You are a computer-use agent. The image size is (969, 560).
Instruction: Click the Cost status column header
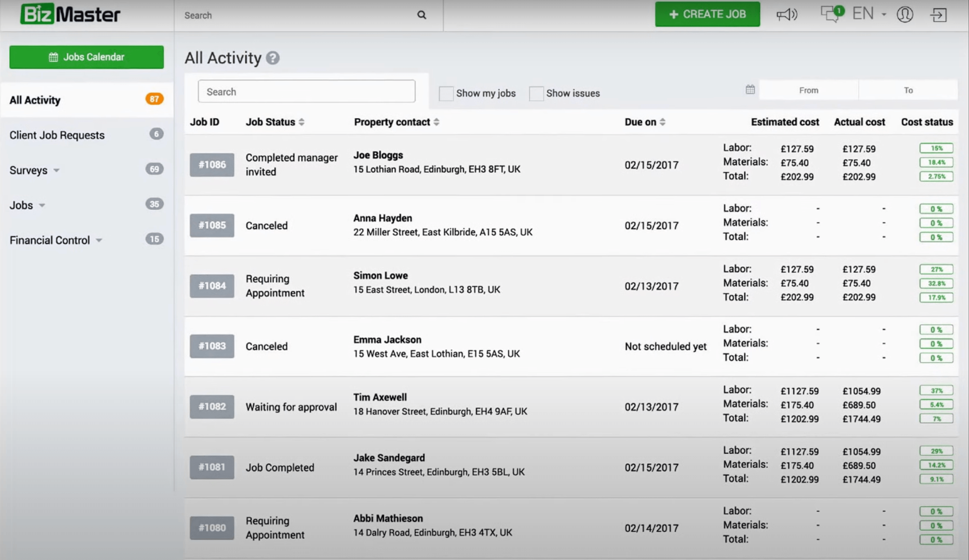[927, 122]
